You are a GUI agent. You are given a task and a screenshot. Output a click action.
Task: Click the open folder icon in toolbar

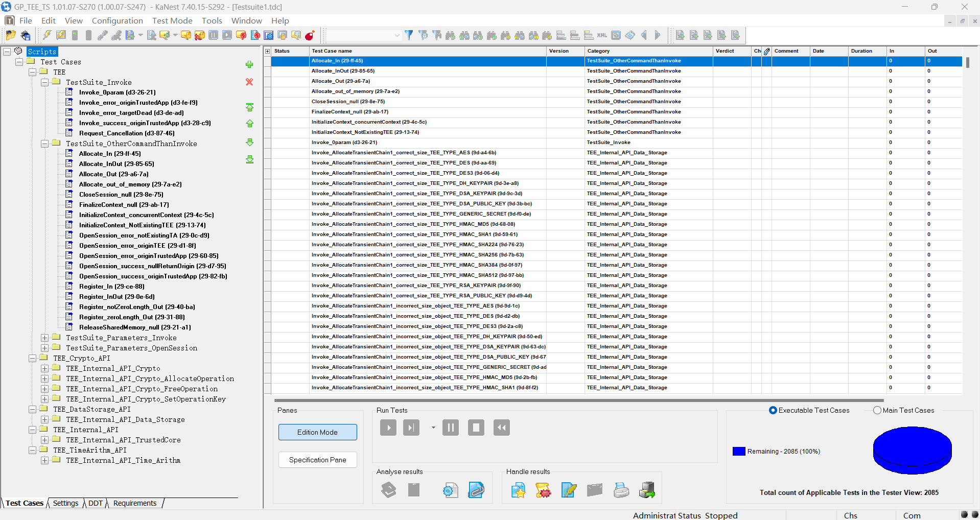[x=11, y=35]
